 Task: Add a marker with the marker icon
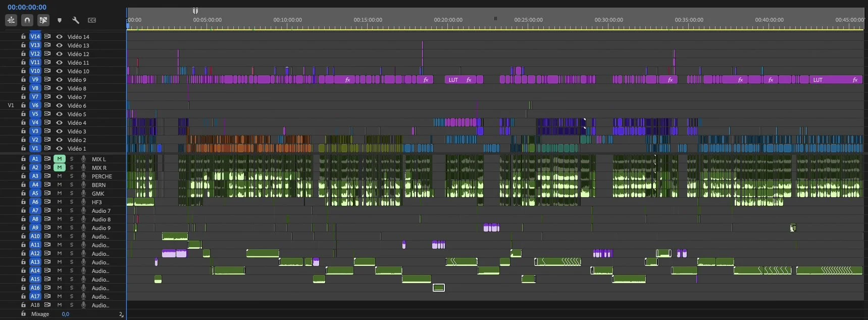click(x=60, y=20)
